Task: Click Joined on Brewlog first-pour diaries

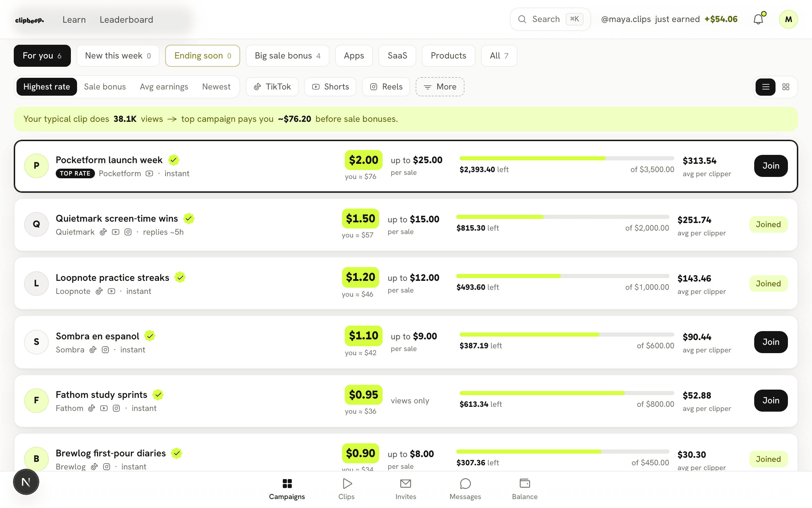Action: coord(768,459)
